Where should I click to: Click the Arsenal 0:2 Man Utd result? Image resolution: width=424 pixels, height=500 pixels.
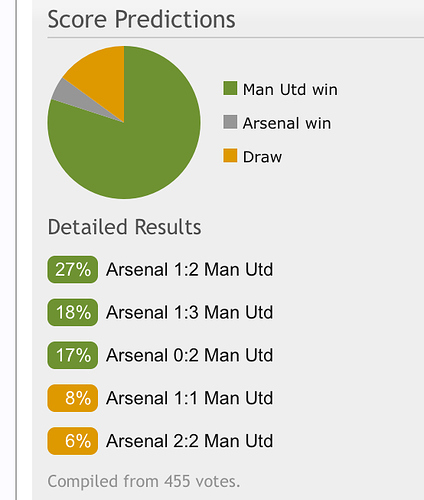coord(190,355)
